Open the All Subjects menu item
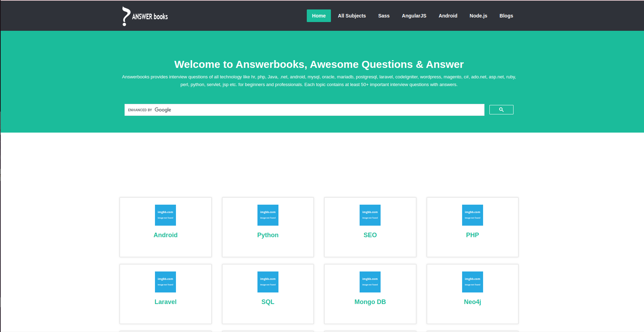Viewport: 644px width, 332px height. [x=352, y=16]
